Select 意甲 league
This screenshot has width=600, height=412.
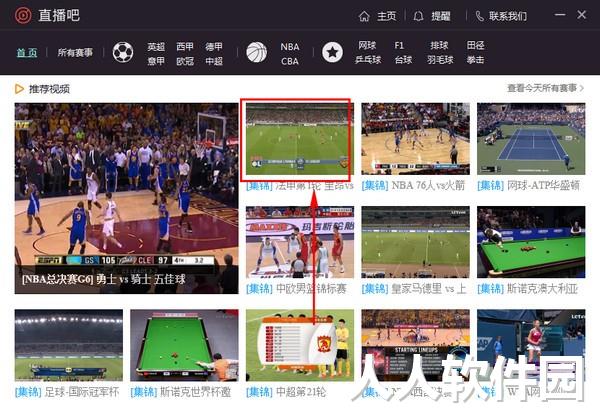pos(156,61)
